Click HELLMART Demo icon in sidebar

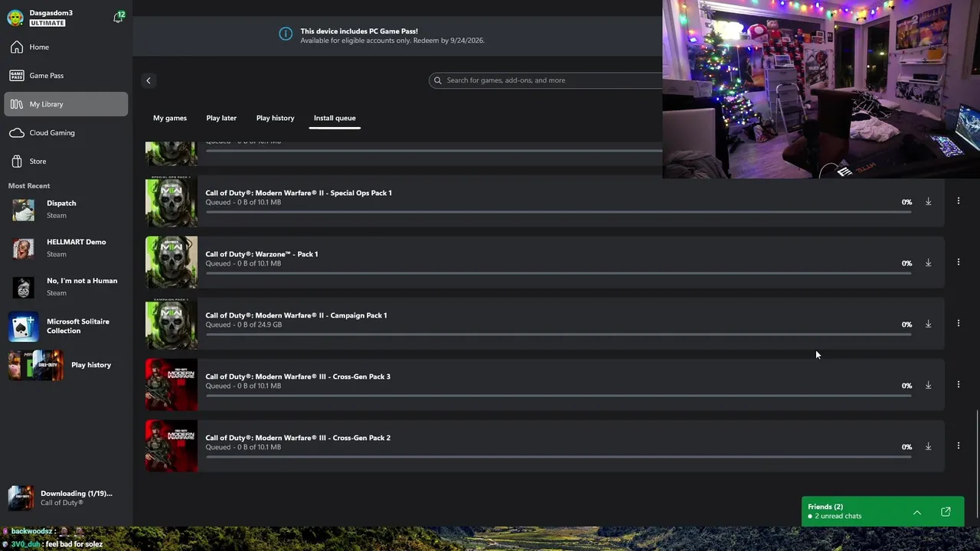coord(23,249)
